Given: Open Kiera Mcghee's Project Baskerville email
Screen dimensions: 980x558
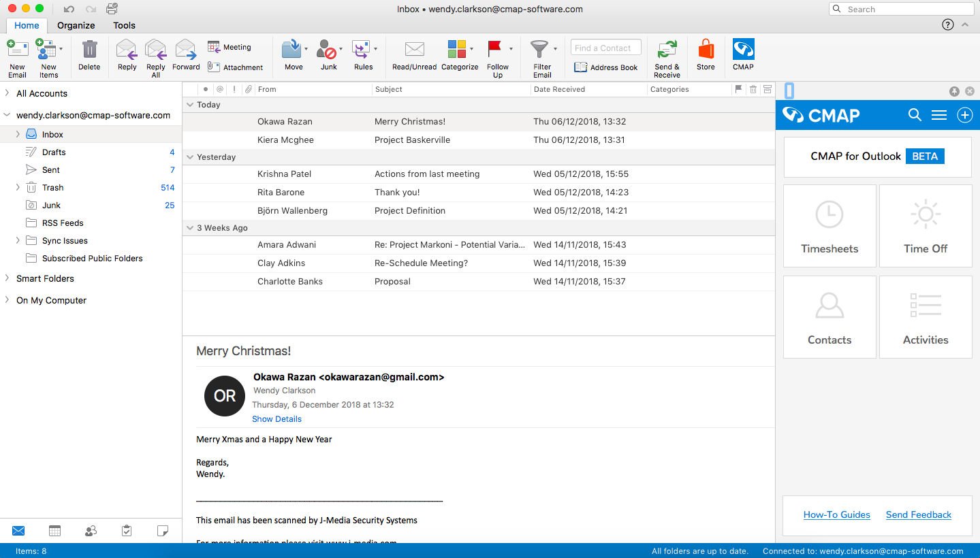Looking at the screenshot, I should (x=479, y=139).
